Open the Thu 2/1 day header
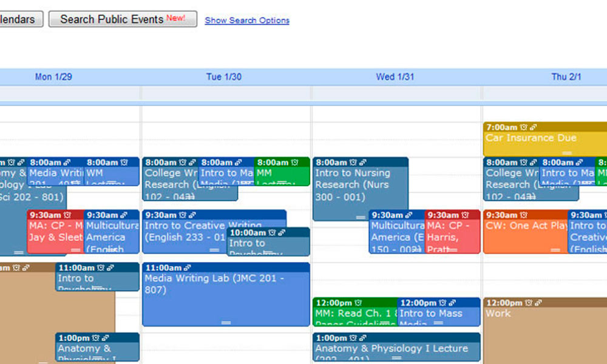The height and width of the screenshot is (364, 607). coord(566,76)
